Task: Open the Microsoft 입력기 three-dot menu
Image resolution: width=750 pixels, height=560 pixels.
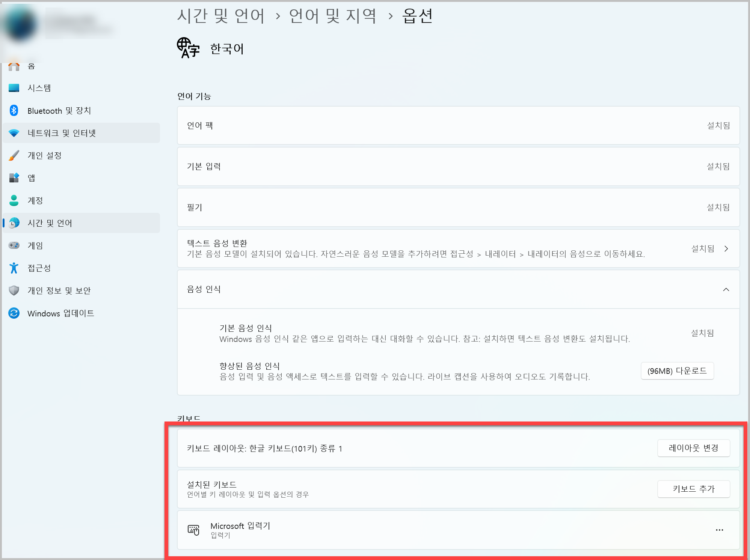Action: [x=719, y=530]
